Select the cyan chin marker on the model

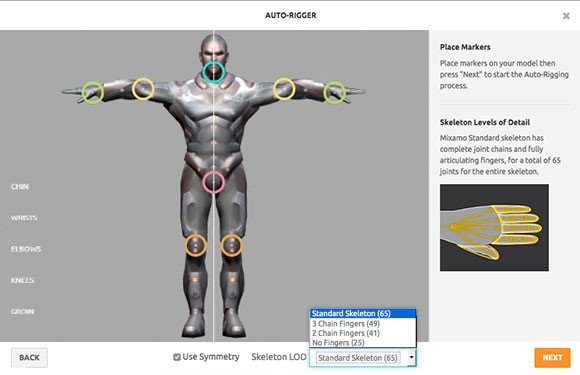213,72
